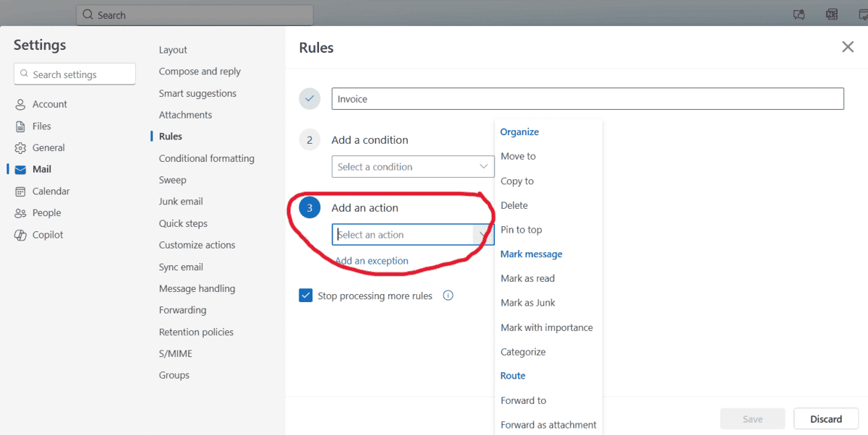Click the People icon
The width and height of the screenshot is (868, 435).
click(x=20, y=213)
